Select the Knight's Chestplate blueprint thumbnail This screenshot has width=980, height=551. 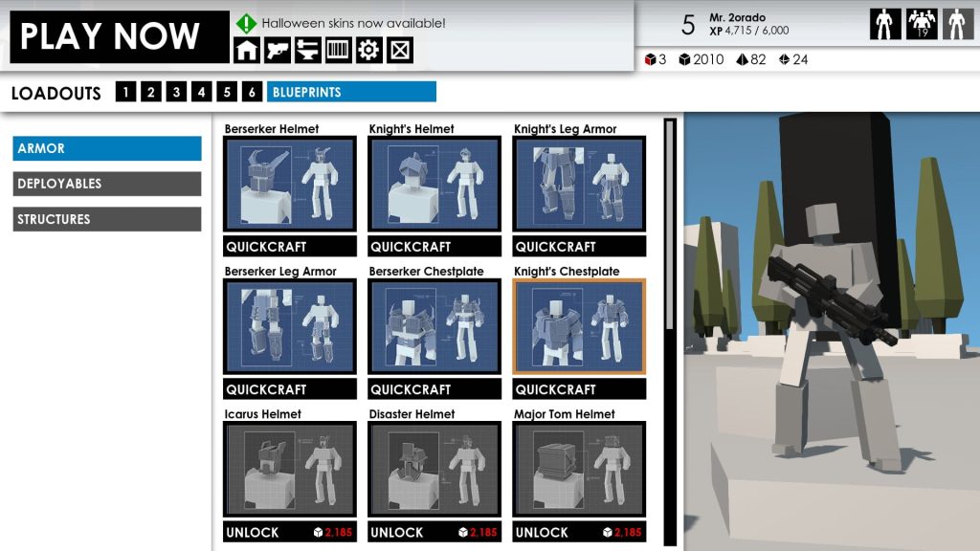[579, 326]
